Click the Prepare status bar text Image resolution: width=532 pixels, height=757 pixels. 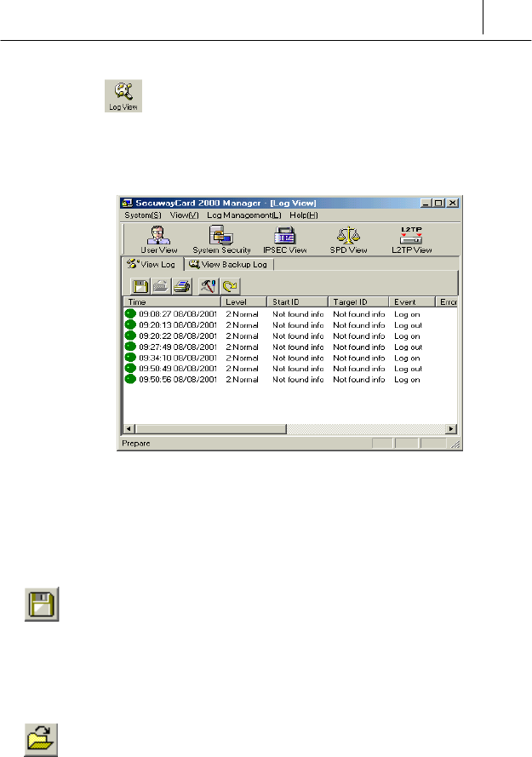click(136, 443)
